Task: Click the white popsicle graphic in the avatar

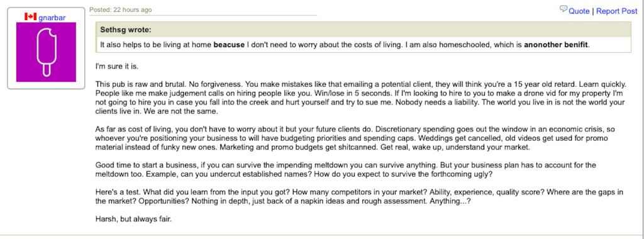Action: pyautogui.click(x=45, y=52)
